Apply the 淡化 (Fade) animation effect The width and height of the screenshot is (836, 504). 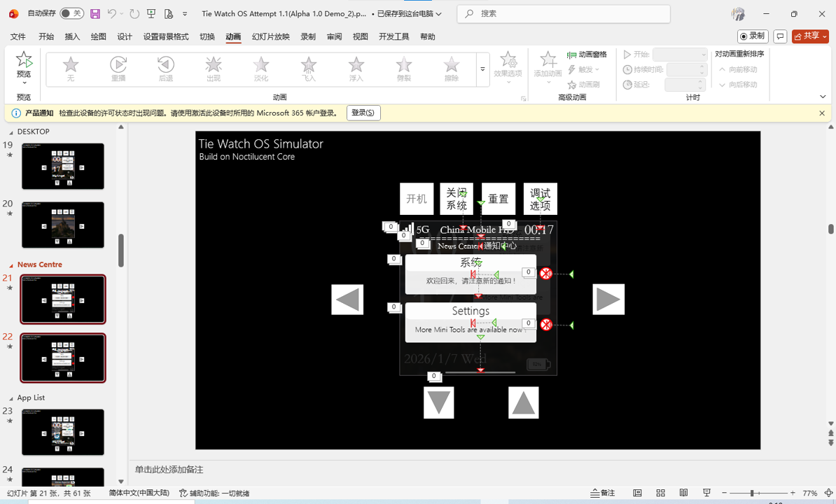click(260, 68)
